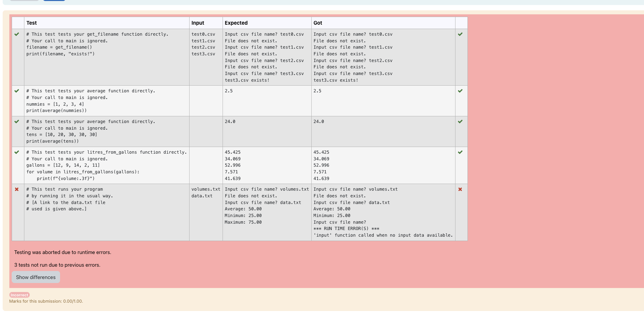The width and height of the screenshot is (644, 320).
Task: Click left green tick of nummies average test
Action: click(17, 91)
